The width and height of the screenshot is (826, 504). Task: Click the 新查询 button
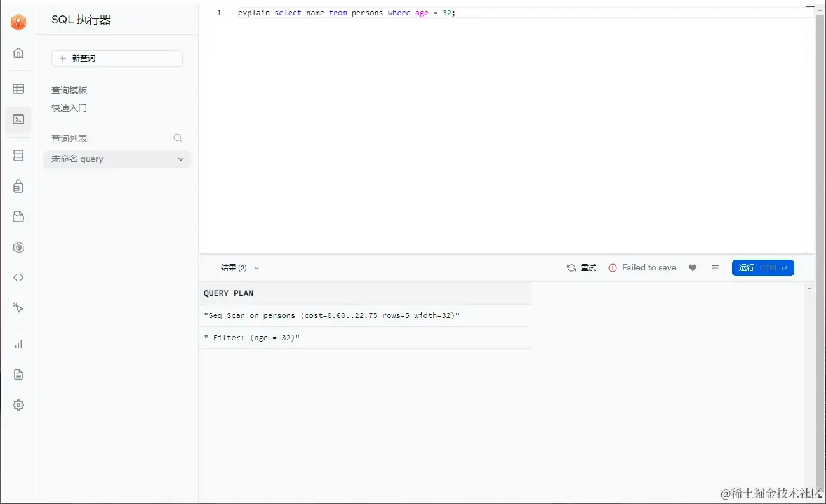(x=117, y=58)
